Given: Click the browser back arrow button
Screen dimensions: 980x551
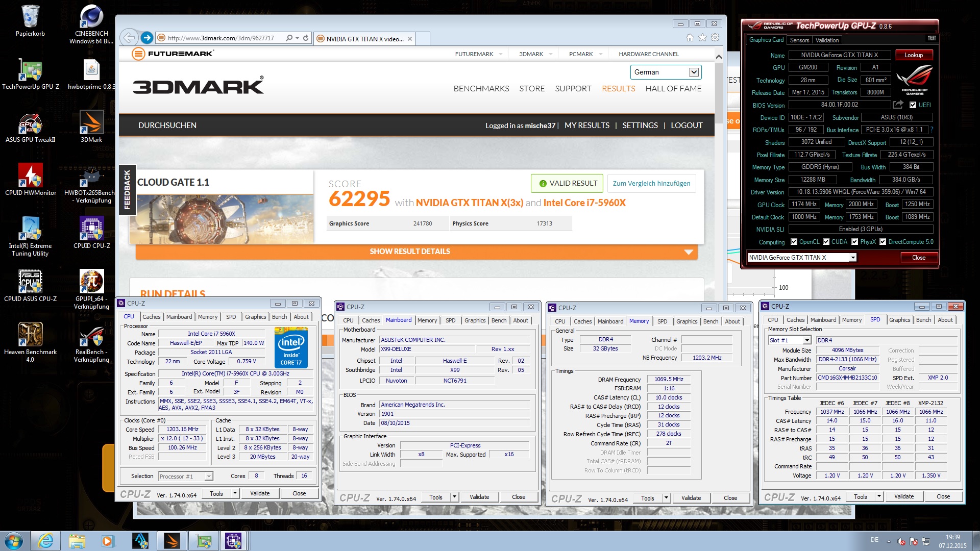Looking at the screenshot, I should [130, 38].
